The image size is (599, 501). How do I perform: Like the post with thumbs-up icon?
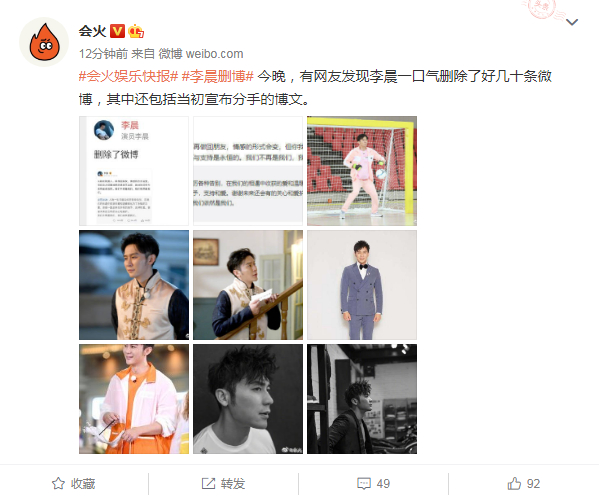click(x=514, y=483)
